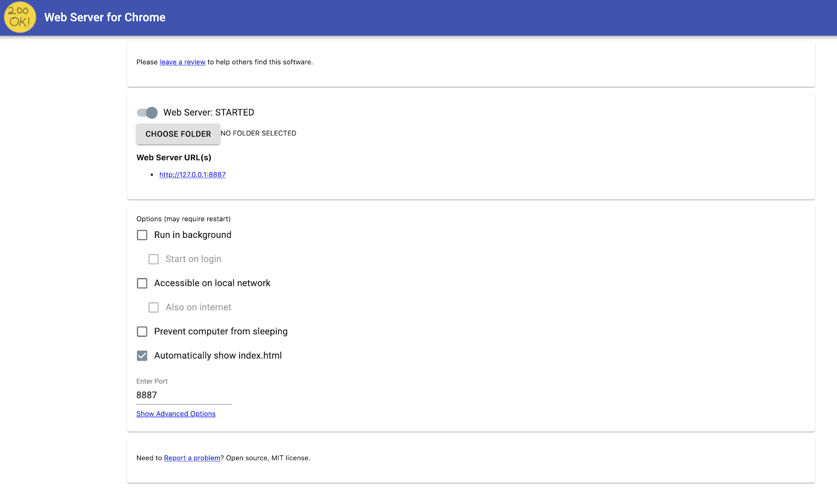Focus the port field containing 8887

[184, 395]
